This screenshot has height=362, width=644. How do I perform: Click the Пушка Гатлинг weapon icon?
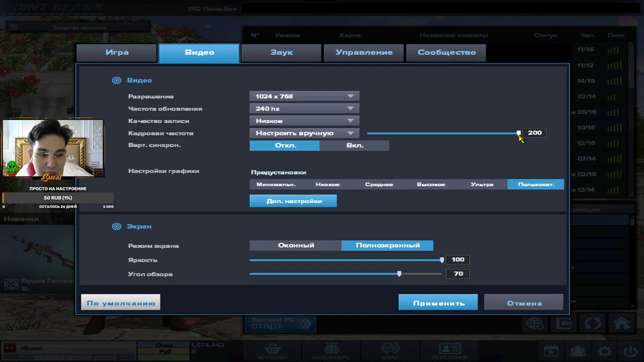[11, 285]
